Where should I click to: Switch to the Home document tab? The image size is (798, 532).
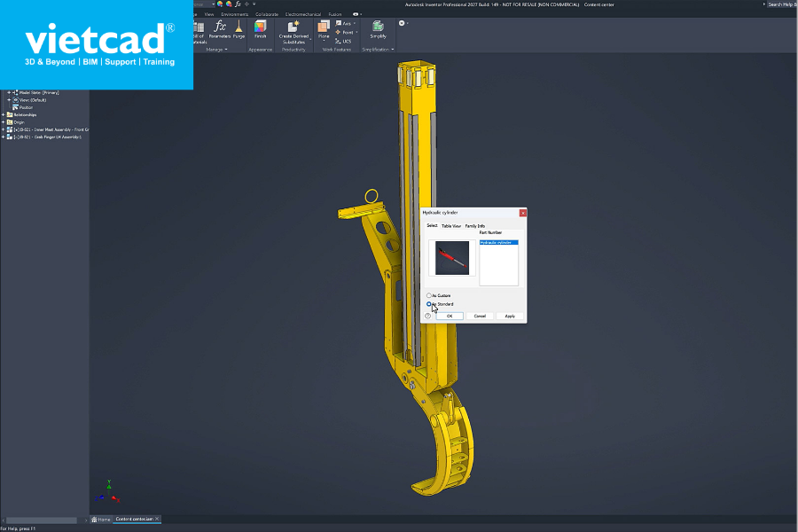point(101,520)
